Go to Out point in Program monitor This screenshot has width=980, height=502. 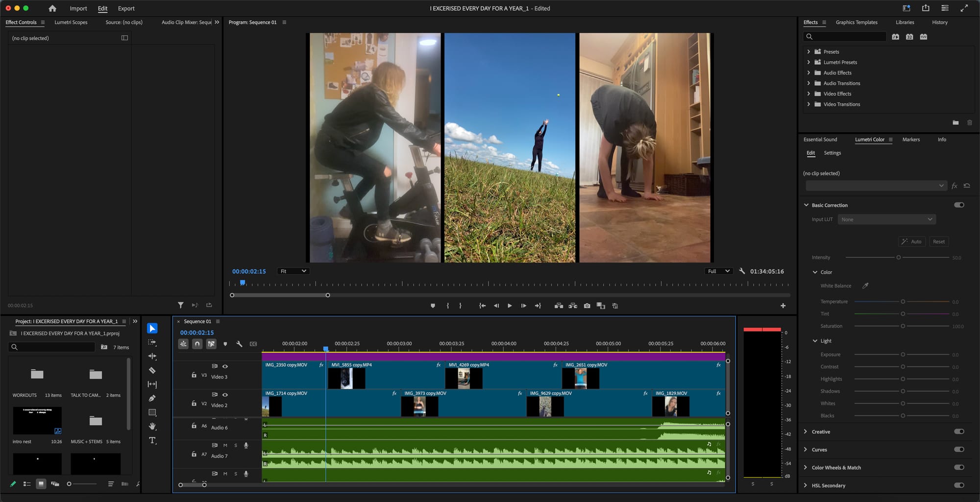(x=538, y=306)
